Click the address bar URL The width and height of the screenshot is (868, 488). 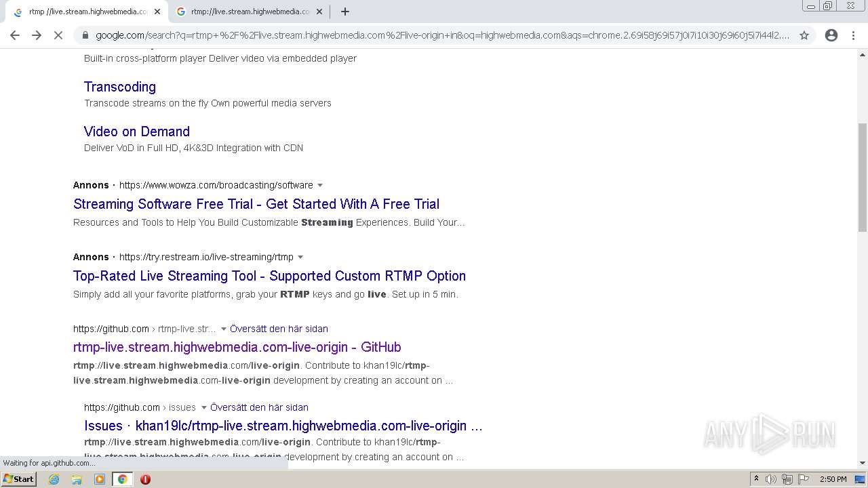(x=442, y=35)
